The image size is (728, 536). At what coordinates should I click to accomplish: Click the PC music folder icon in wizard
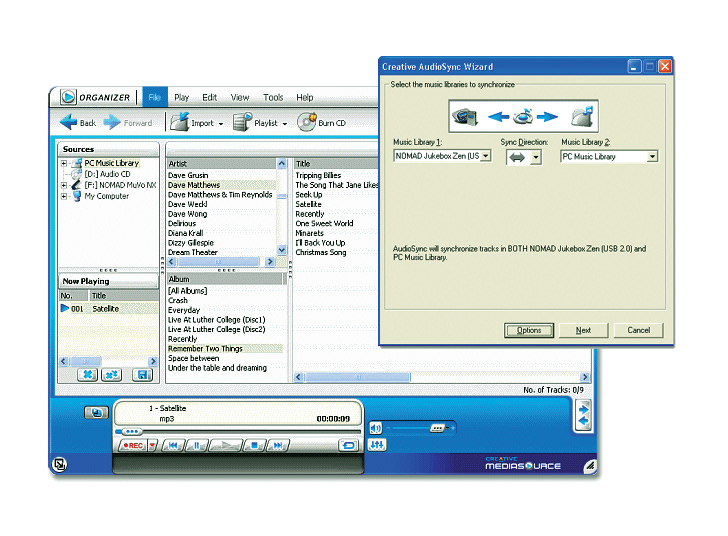coord(582,116)
